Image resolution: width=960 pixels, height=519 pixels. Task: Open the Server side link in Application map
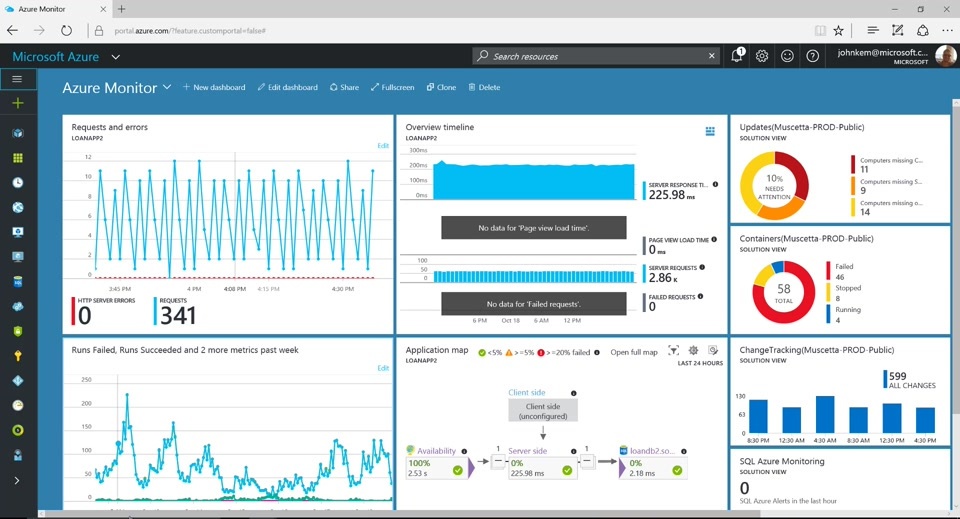click(527, 450)
